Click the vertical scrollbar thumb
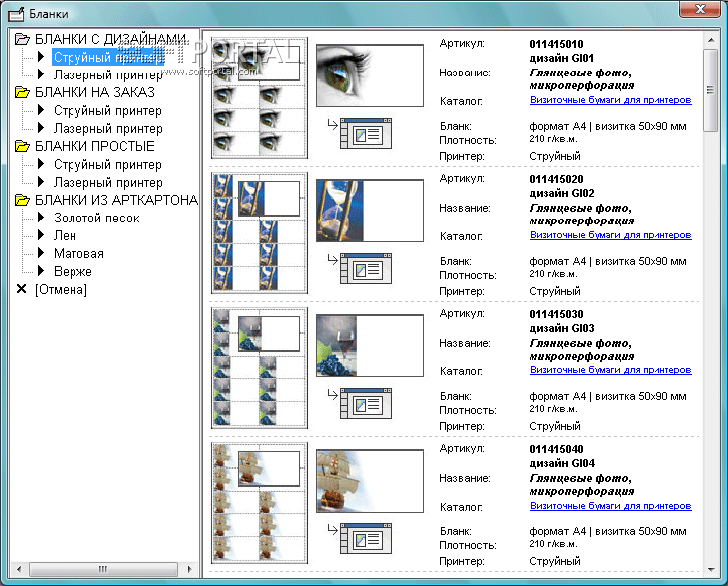 [711, 90]
